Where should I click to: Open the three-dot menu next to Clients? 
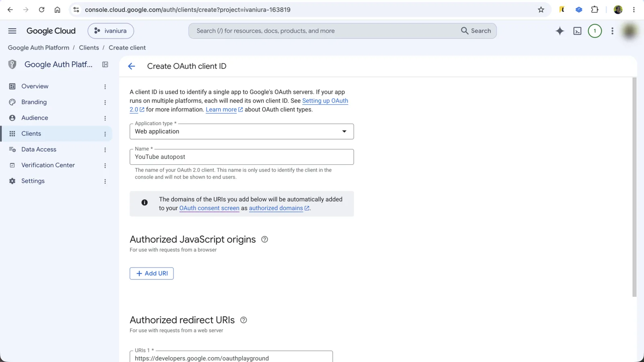pos(105,134)
